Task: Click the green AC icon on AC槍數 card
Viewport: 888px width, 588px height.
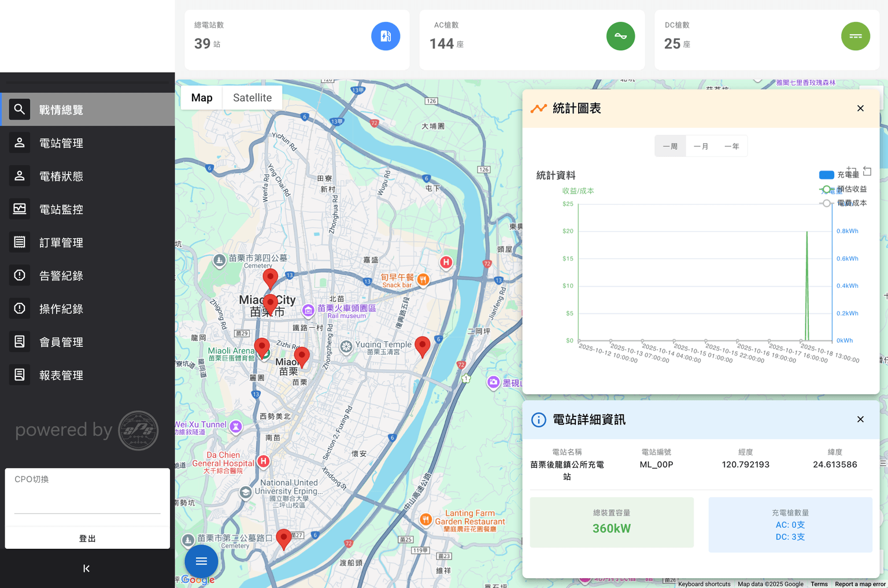Action: click(620, 36)
